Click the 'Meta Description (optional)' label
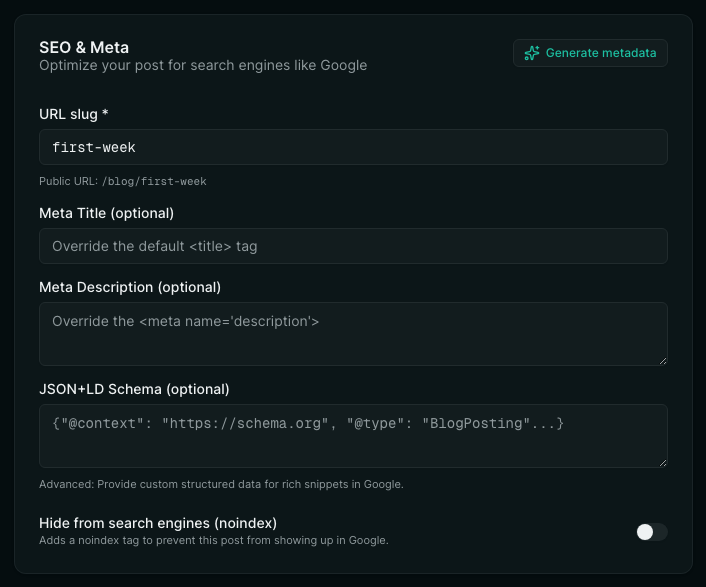This screenshot has width=706, height=587. 130,287
